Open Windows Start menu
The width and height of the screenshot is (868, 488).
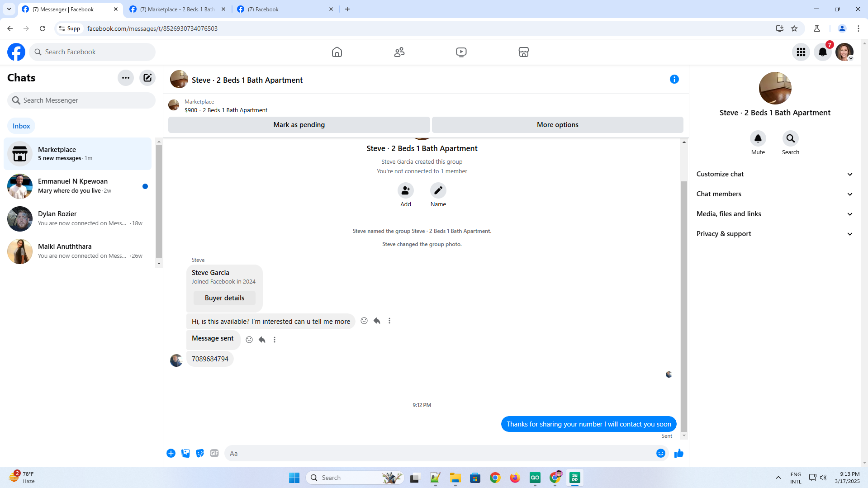294,478
